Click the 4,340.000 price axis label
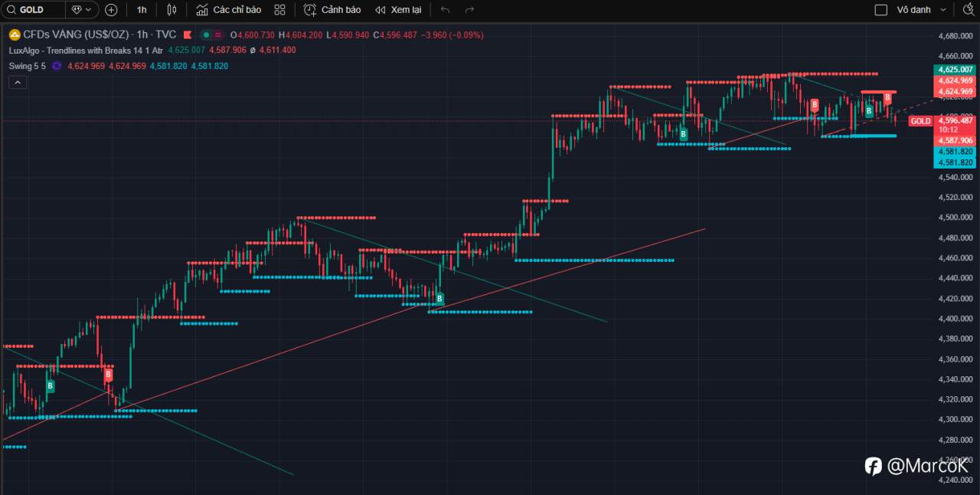The image size is (980, 495). [955, 379]
